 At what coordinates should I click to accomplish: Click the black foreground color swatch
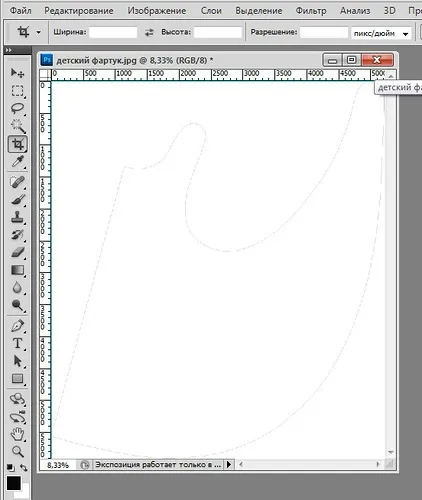pos(14,483)
